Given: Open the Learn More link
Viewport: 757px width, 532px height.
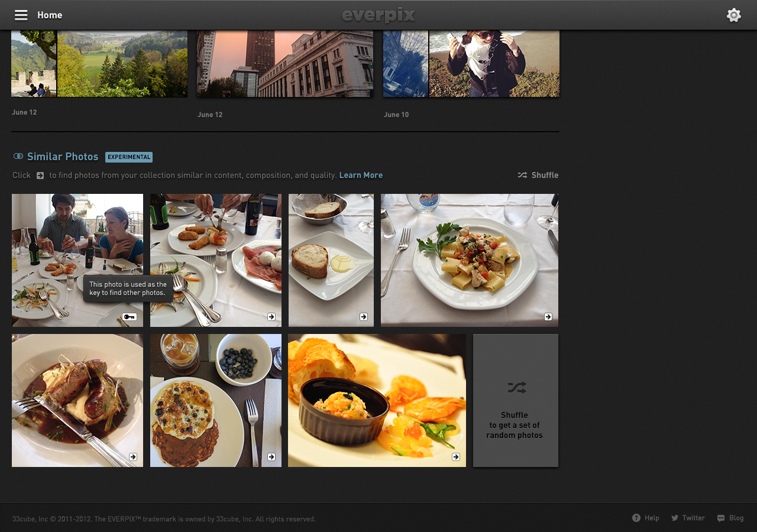Looking at the screenshot, I should click(361, 175).
